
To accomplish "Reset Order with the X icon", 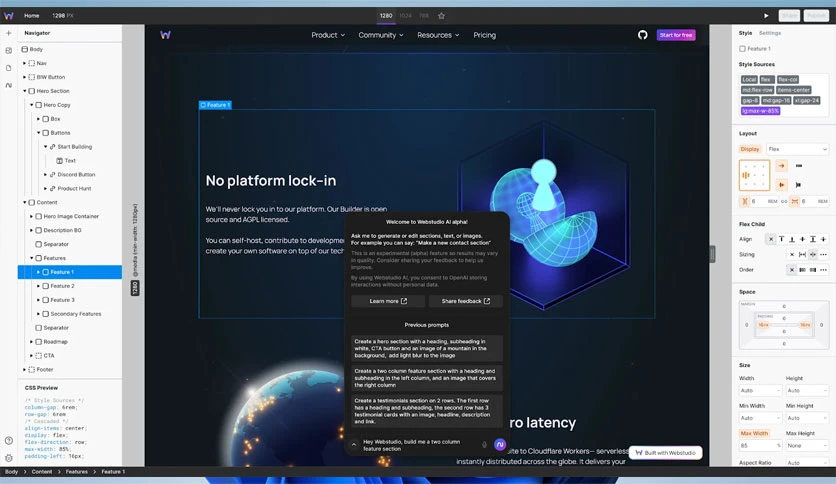I will pyautogui.click(x=792, y=270).
